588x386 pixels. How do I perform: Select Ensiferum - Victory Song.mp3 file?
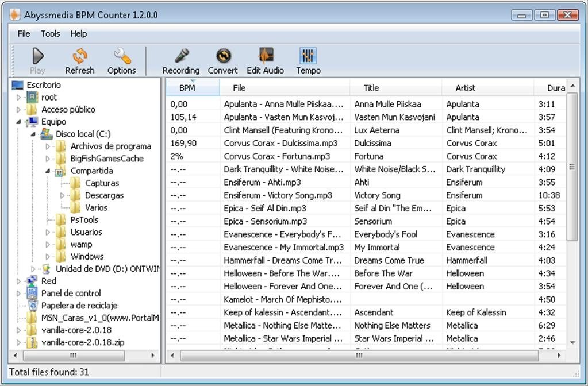click(x=278, y=195)
